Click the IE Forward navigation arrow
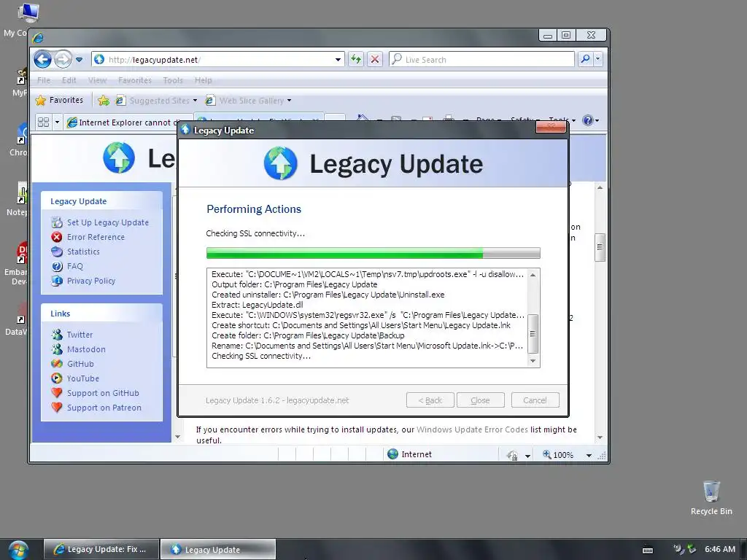The height and width of the screenshot is (560, 747). (63, 60)
